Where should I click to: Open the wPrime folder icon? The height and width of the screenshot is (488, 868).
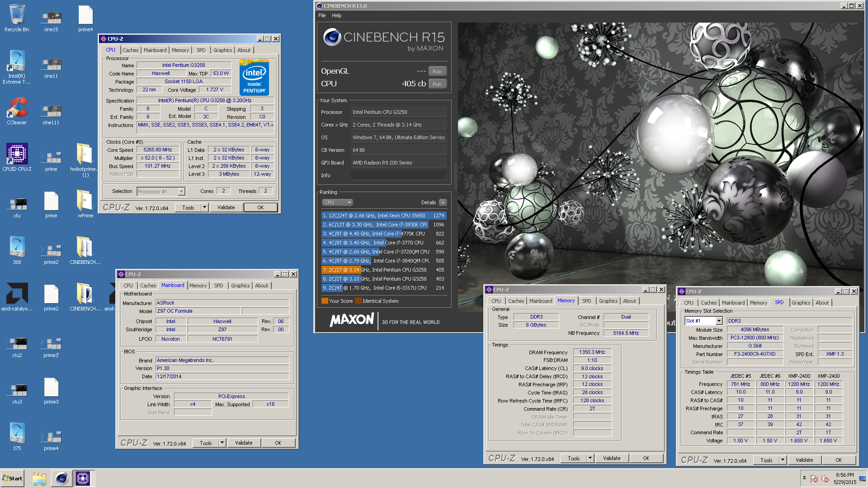pos(85,204)
